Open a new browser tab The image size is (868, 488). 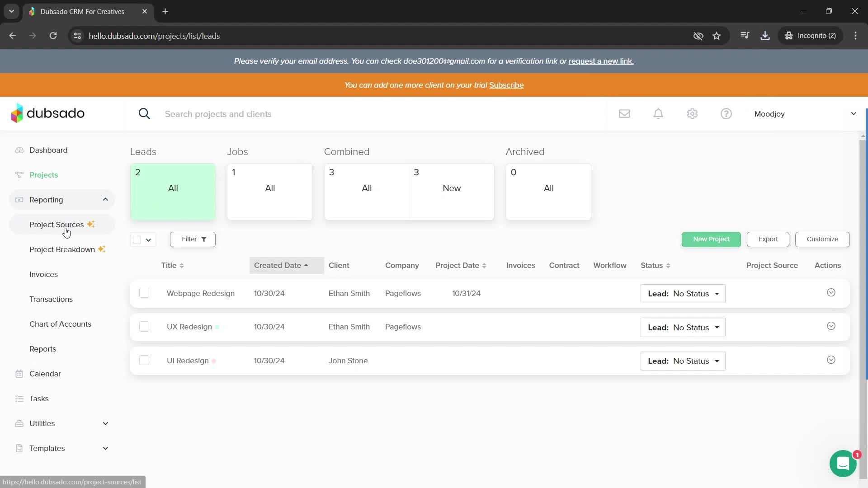click(x=165, y=11)
